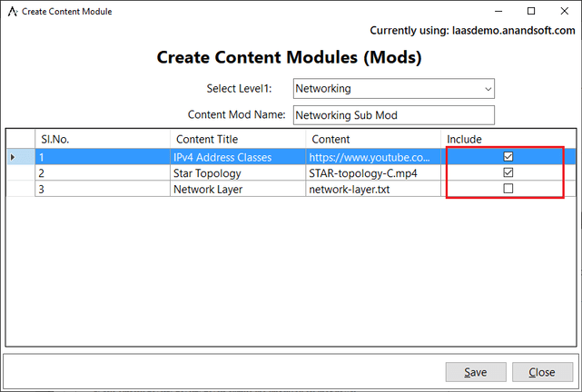Select the Network Layer title cell

point(238,189)
